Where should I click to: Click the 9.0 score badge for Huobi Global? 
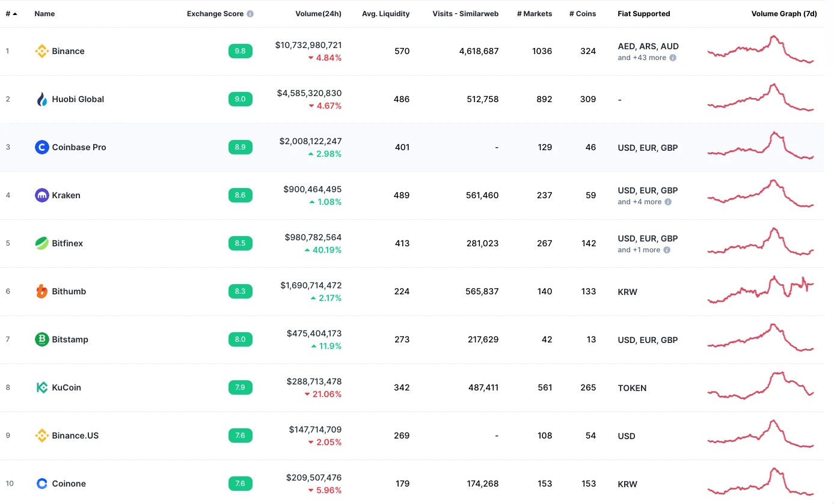click(x=241, y=99)
